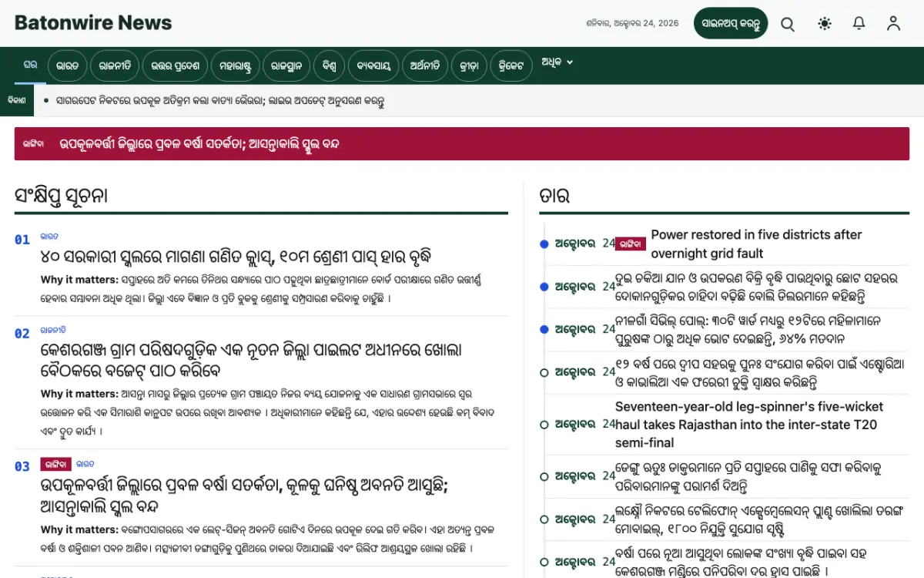Click the story number 02
This screenshot has height=578, width=924.
point(22,333)
